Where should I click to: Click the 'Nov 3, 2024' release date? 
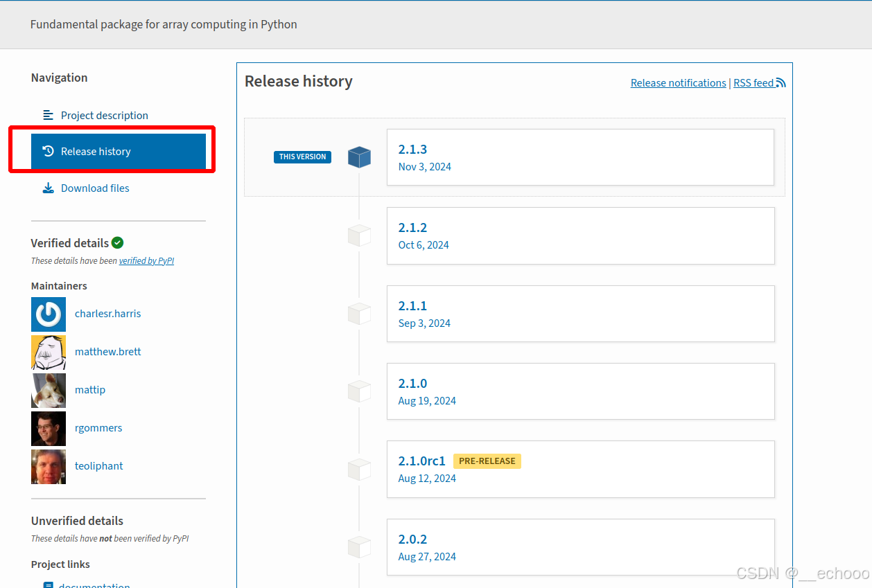click(425, 167)
